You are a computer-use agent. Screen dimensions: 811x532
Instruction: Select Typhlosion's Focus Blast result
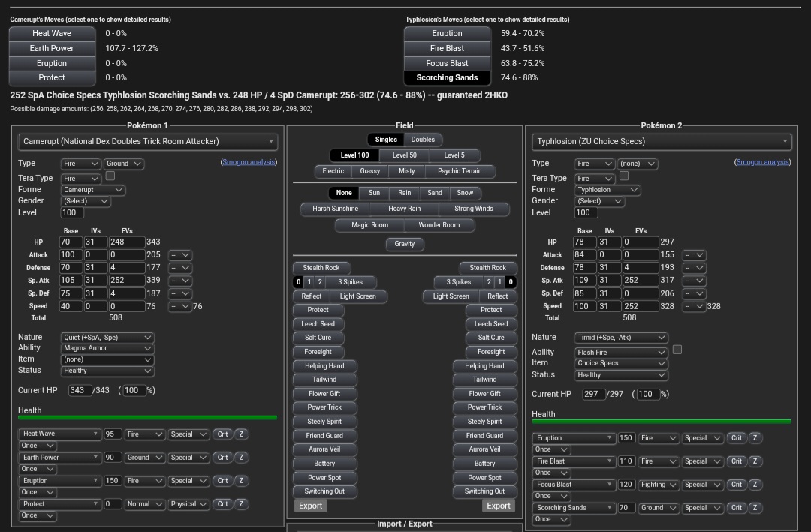[x=447, y=63]
